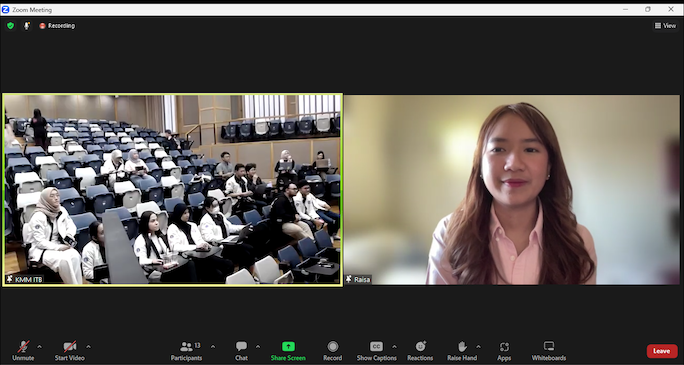Open the Chat panel
Viewport: 684px width, 365px height.
tap(241, 351)
